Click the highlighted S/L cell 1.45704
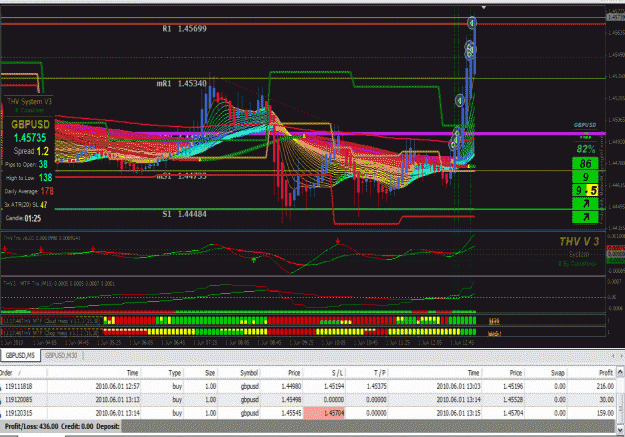This screenshot has width=625, height=437. click(324, 413)
